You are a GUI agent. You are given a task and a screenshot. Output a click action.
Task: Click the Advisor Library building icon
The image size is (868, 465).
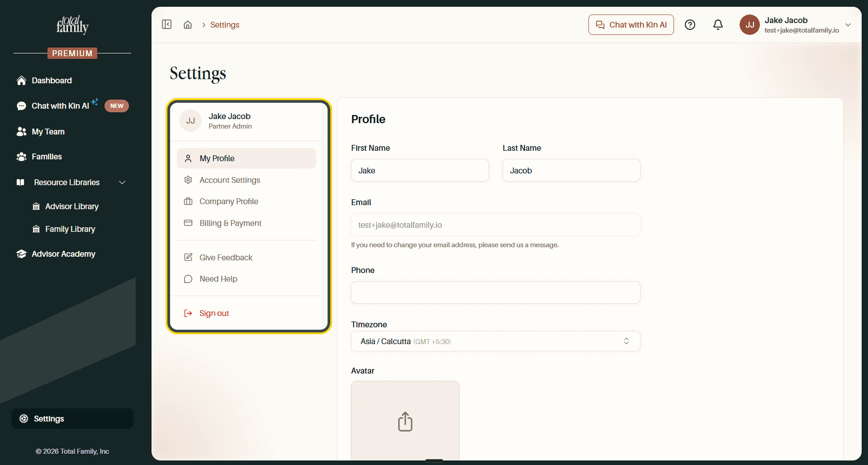36,206
